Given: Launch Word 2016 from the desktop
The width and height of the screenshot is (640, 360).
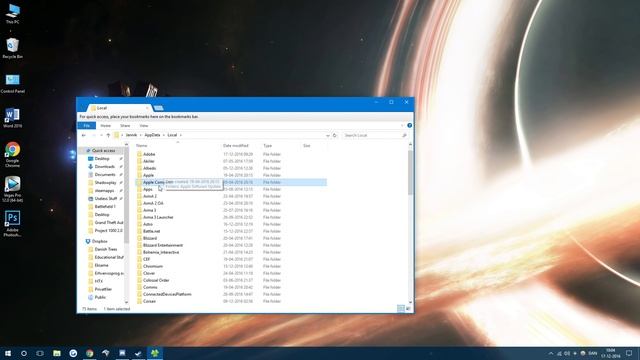Looking at the screenshot, I should click(x=13, y=118).
